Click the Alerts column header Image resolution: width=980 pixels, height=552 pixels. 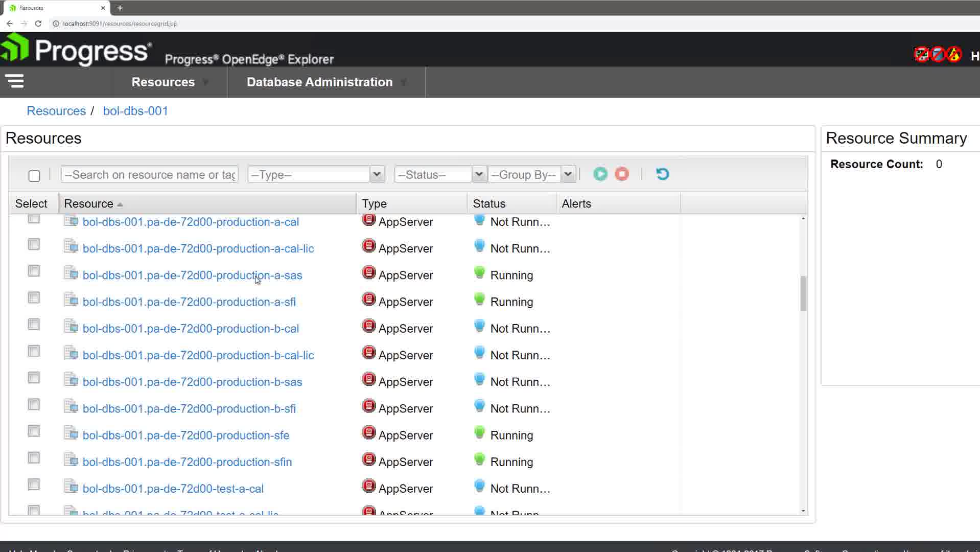[x=618, y=203]
